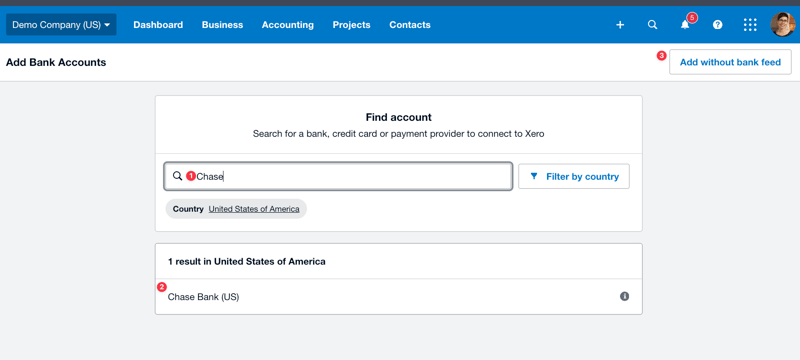Viewport: 800px width, 360px height.
Task: Show info icon for Chase Bank (US)
Action: [x=624, y=296]
